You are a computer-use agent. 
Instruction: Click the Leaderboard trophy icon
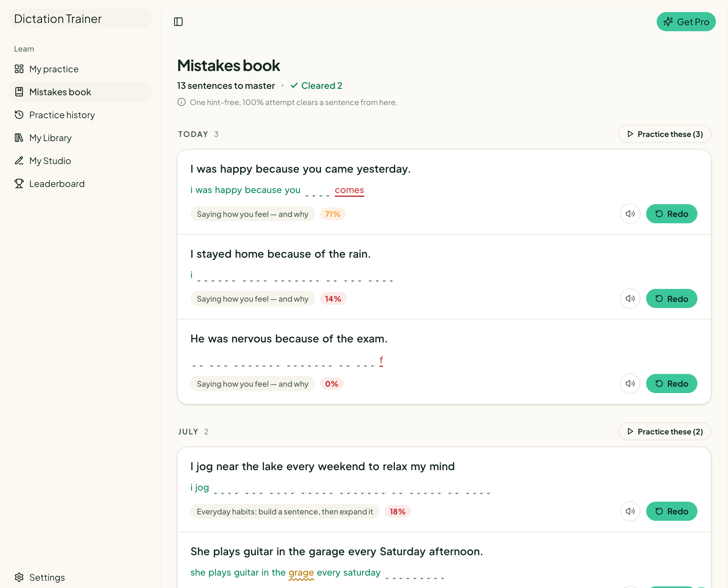click(19, 183)
